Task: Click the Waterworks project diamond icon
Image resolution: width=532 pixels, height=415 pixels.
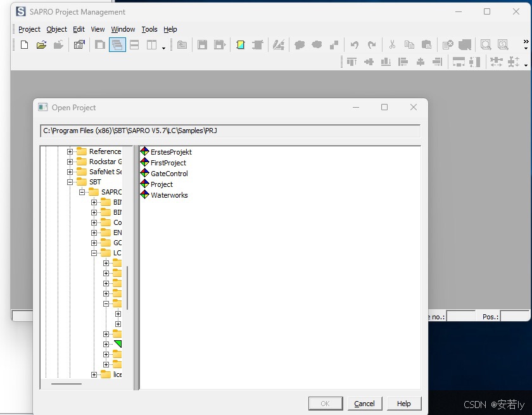Action: point(145,195)
